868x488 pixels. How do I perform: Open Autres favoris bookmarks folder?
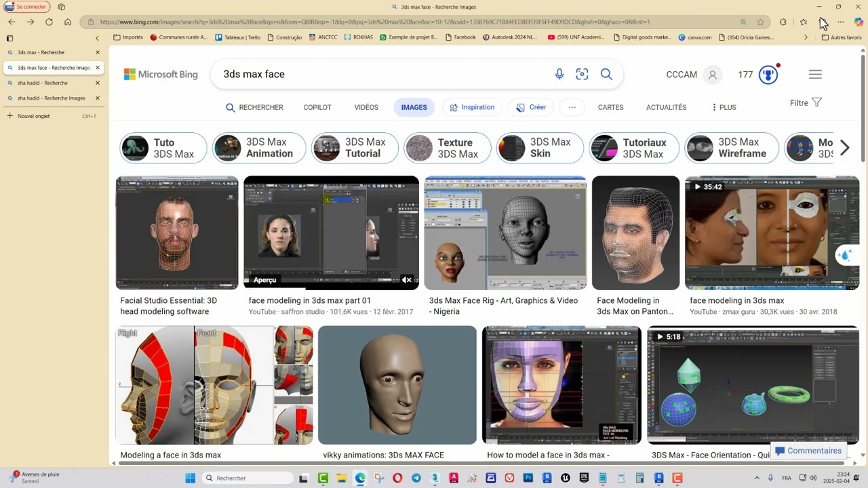(x=842, y=37)
